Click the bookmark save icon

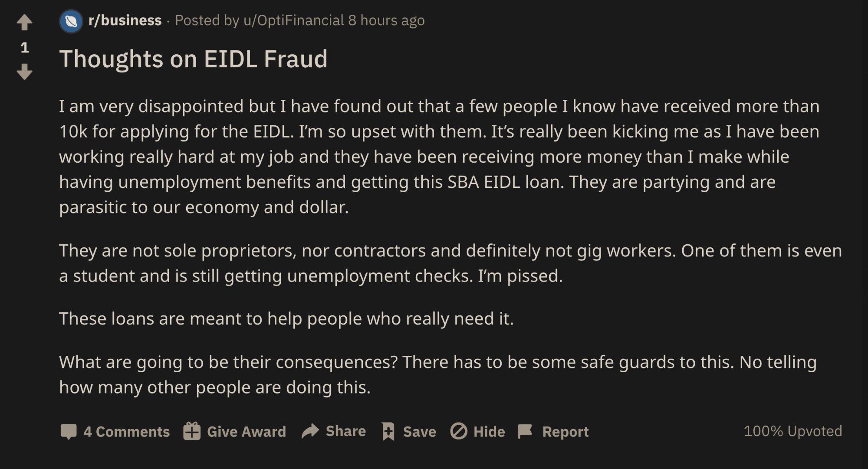click(388, 431)
